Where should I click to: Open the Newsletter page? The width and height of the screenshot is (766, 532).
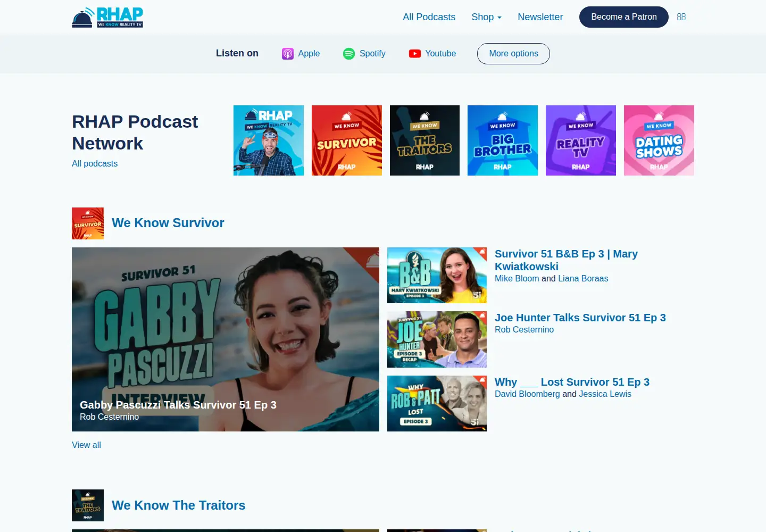(540, 17)
